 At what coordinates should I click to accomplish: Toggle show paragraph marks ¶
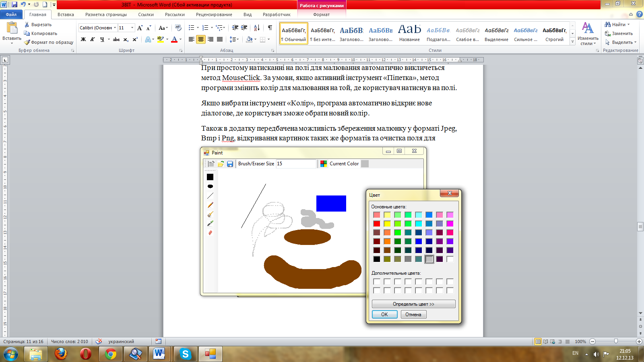click(270, 28)
